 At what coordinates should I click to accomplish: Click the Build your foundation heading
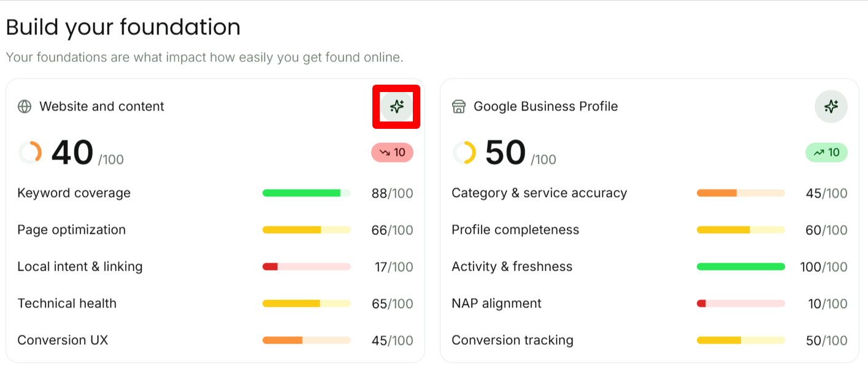pos(123,28)
